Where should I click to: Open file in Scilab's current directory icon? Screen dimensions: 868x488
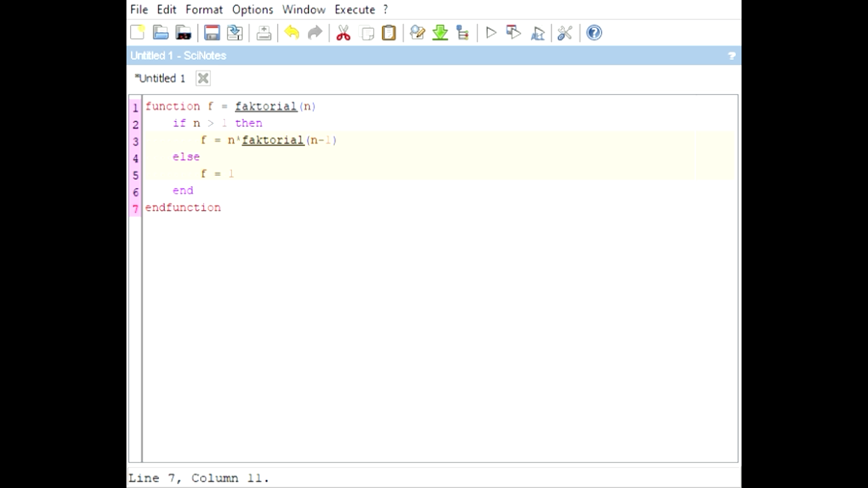(184, 32)
